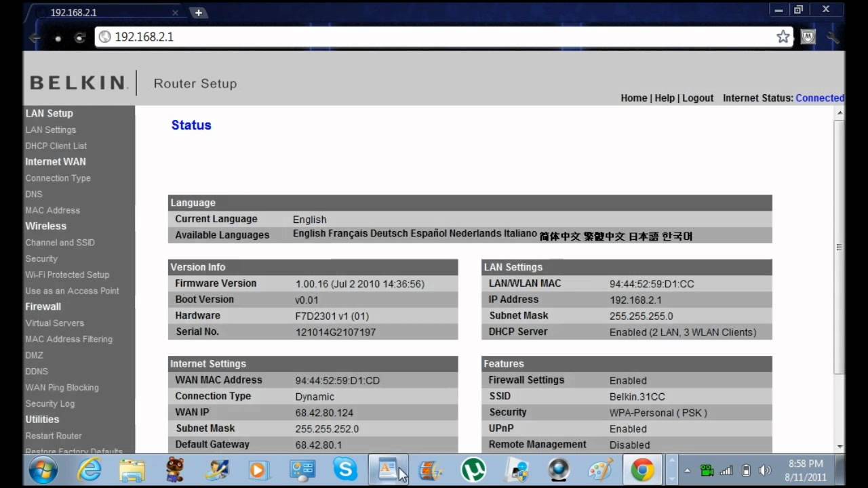Bookmark the page with the star icon
This screenshot has height=488, width=868.
pos(783,37)
